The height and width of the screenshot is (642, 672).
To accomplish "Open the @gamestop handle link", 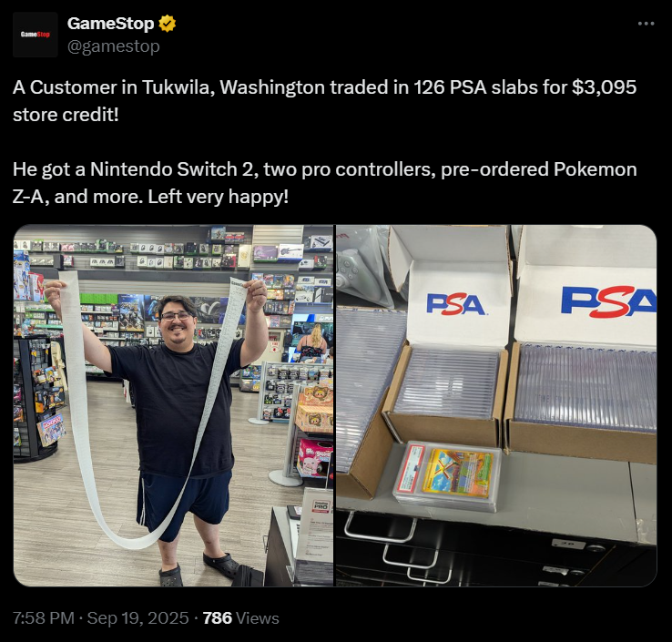I will pyautogui.click(x=114, y=46).
